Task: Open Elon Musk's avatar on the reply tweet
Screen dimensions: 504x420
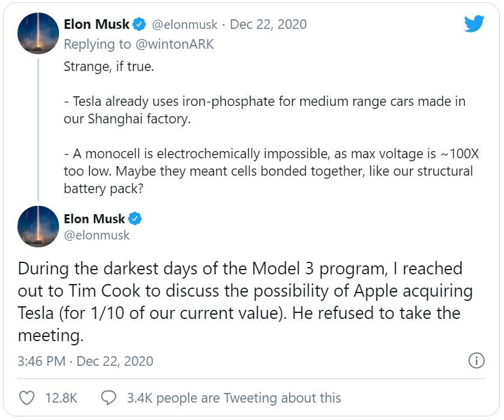Action: [38, 32]
